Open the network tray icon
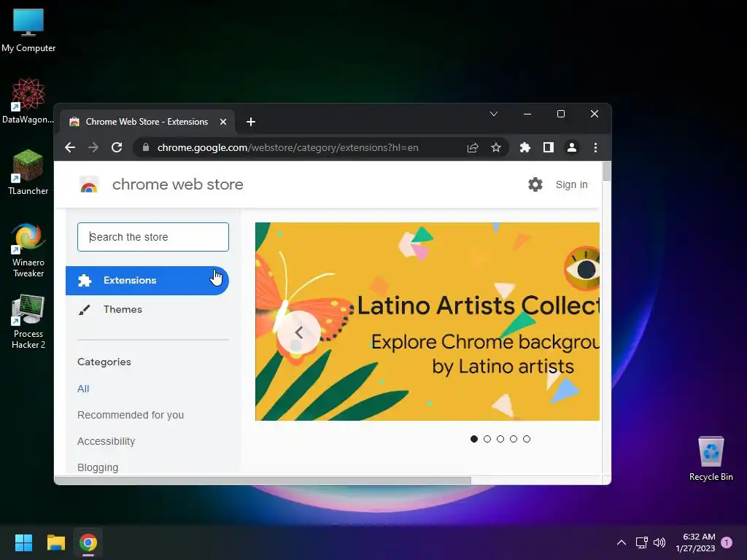 [641, 542]
